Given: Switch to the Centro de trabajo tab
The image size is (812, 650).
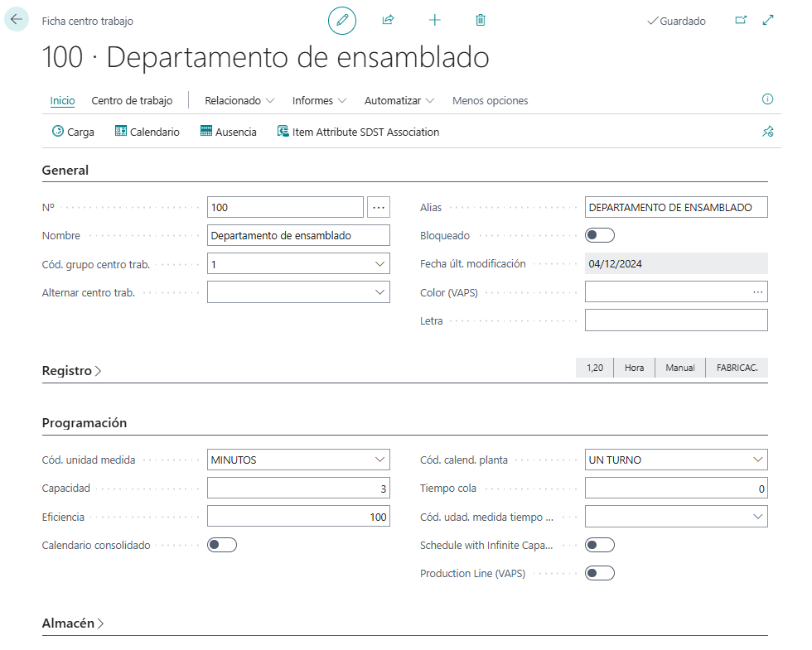Looking at the screenshot, I should tap(132, 100).
